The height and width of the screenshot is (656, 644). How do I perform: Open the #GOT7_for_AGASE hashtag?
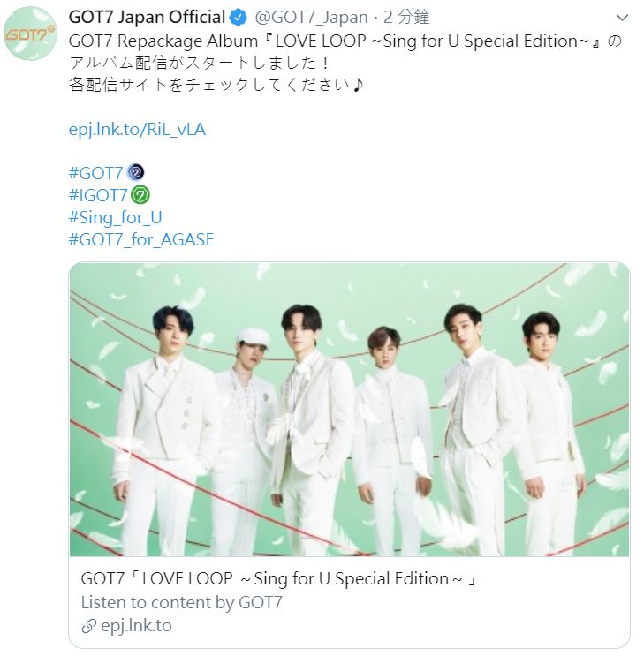[141, 240]
